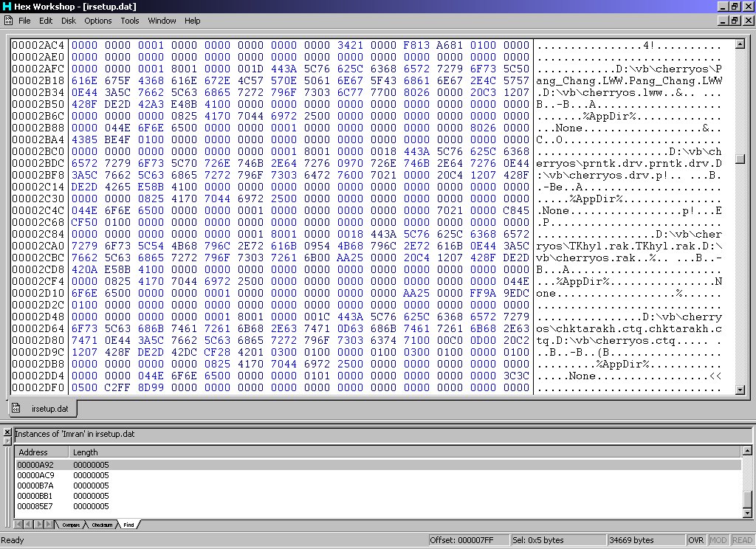This screenshot has height=549, width=756.
Task: Click the down arrow of the hex view scrollbar
Action: [x=740, y=390]
